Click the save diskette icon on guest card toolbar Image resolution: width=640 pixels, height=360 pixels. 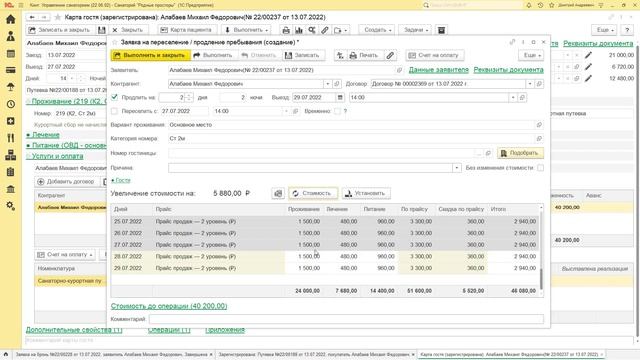click(x=102, y=30)
